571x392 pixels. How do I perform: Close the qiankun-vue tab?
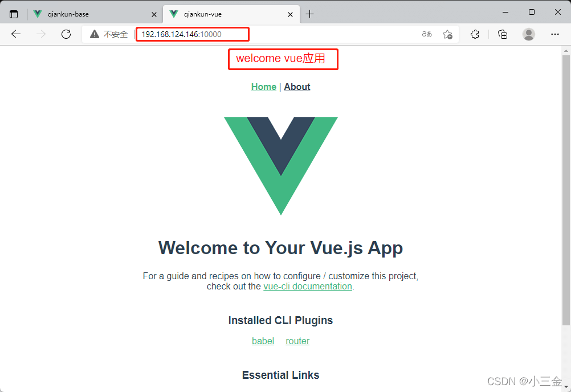290,15
